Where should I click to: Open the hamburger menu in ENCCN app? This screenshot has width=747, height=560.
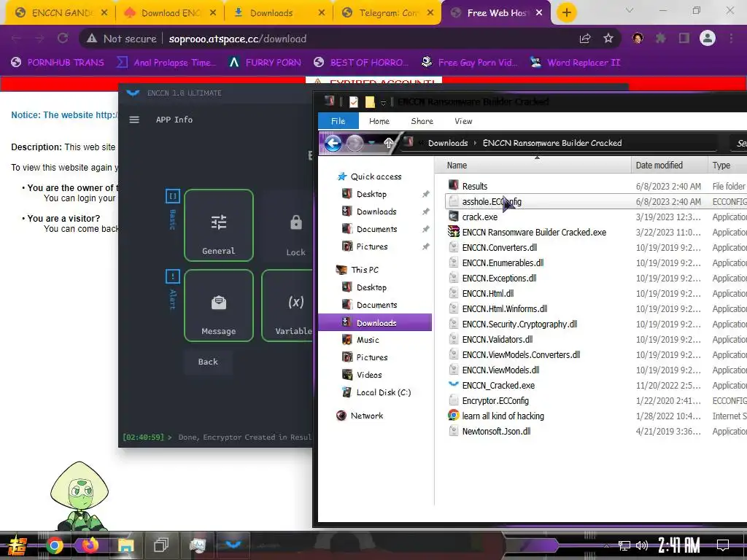coord(134,120)
